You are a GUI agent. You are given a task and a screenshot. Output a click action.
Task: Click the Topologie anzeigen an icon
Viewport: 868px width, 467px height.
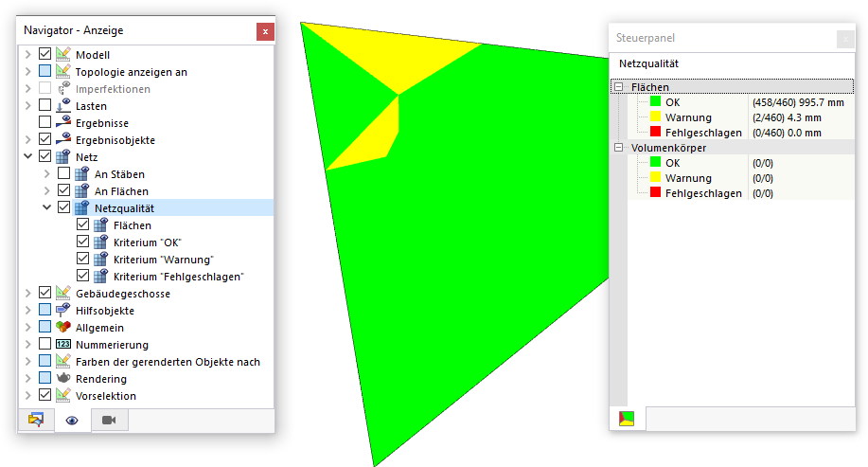pyautogui.click(x=63, y=71)
